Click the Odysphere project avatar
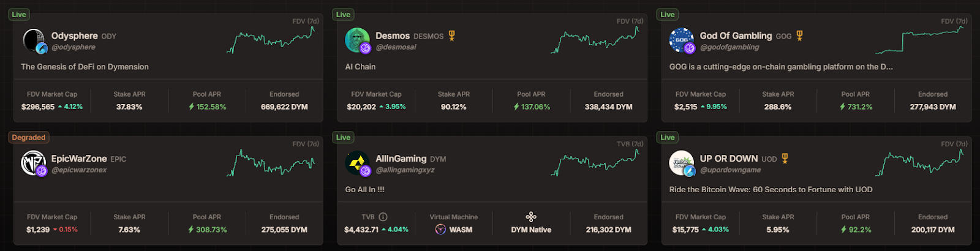 pyautogui.click(x=34, y=40)
